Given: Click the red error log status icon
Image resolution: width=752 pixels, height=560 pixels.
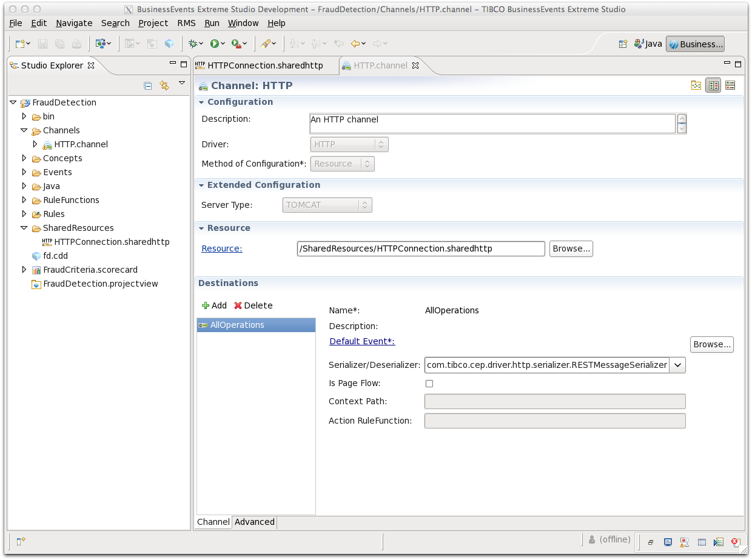Looking at the screenshot, I should point(684,542).
